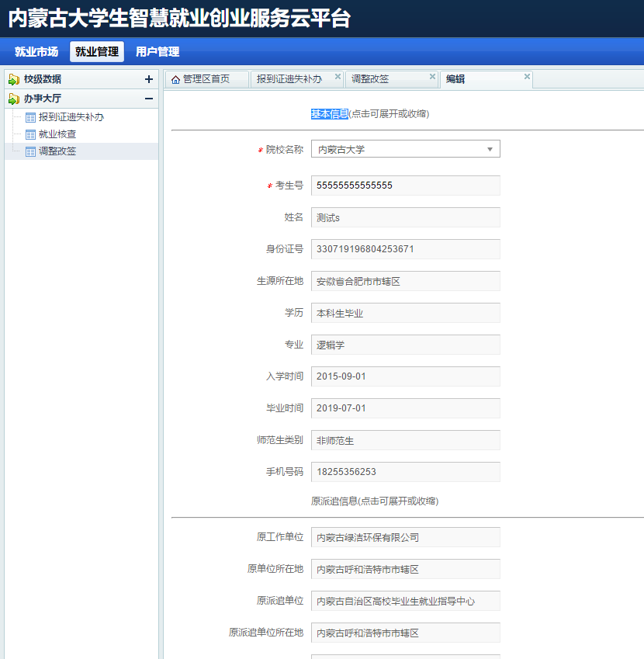This screenshot has height=659, width=644.
Task: Switch to the 管理区首页 tab
Action: [206, 79]
